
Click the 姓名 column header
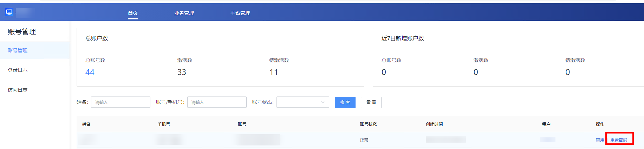86,124
